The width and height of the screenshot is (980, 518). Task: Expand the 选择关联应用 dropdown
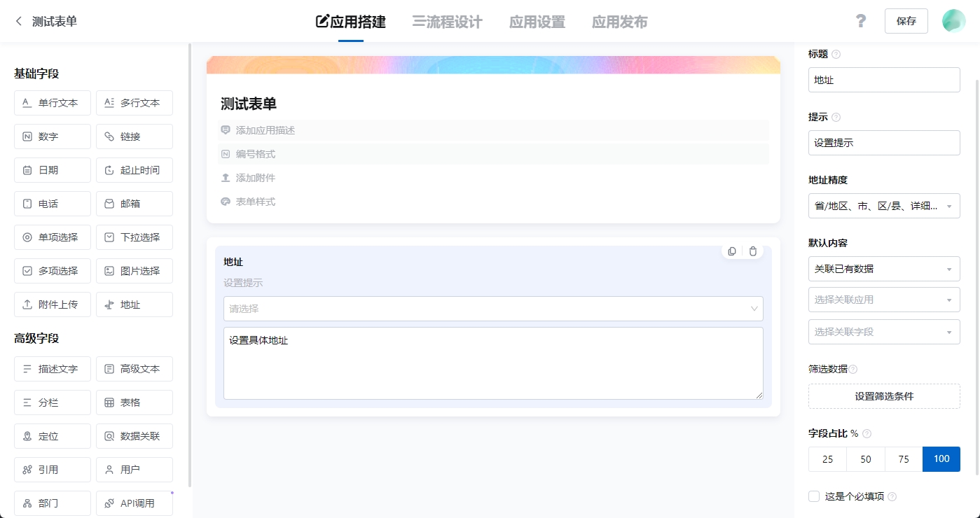[x=883, y=299]
